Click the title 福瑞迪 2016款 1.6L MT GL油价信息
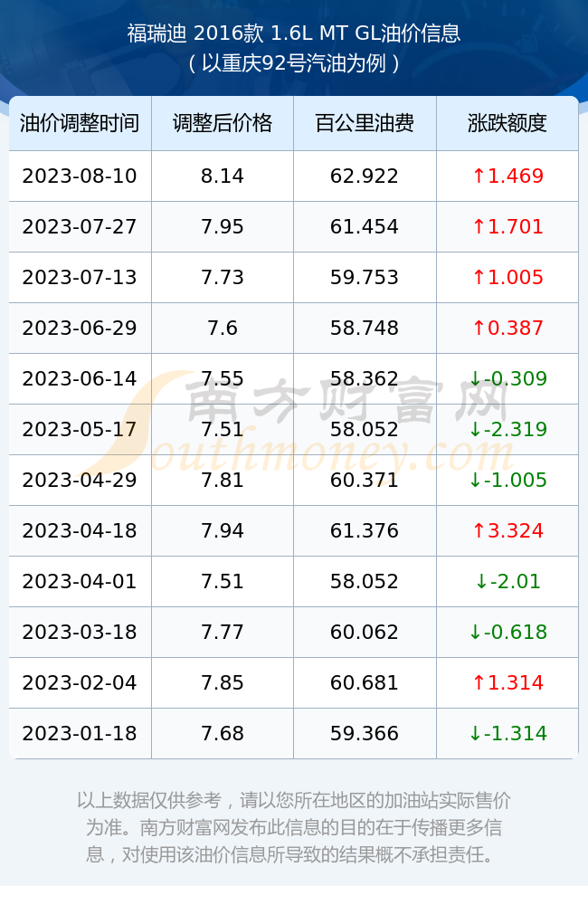This screenshot has width=588, height=905. point(294,33)
